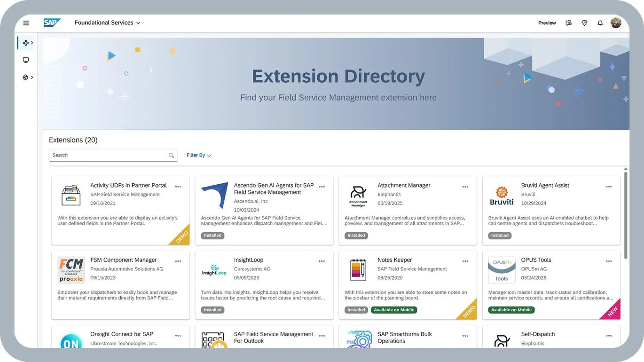The height and width of the screenshot is (362, 644).
Task: Open the InsightLoop title
Action: coord(249,260)
